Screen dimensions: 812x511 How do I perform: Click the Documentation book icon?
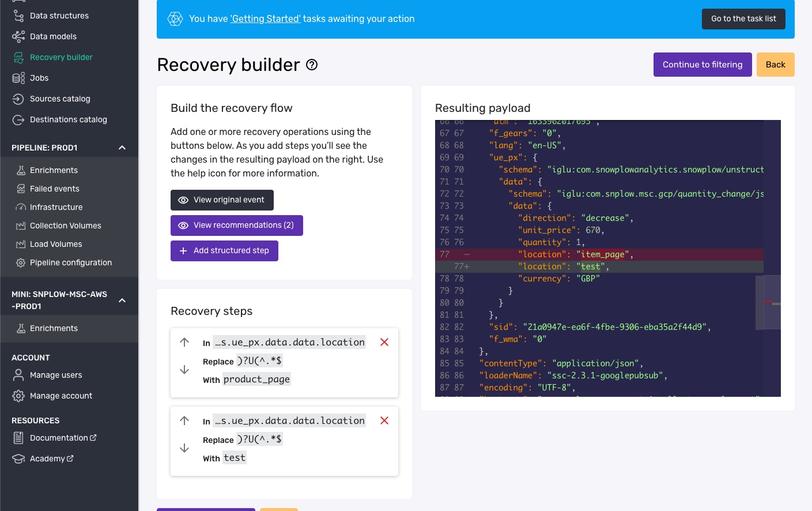(x=18, y=438)
